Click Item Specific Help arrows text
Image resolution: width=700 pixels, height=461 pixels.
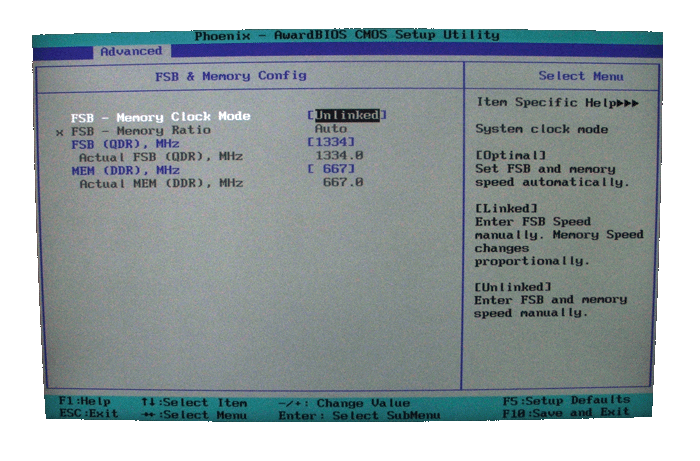558,103
